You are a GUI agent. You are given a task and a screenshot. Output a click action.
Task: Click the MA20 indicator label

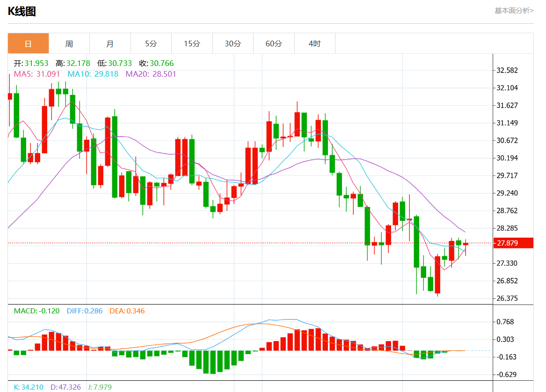[x=151, y=74]
